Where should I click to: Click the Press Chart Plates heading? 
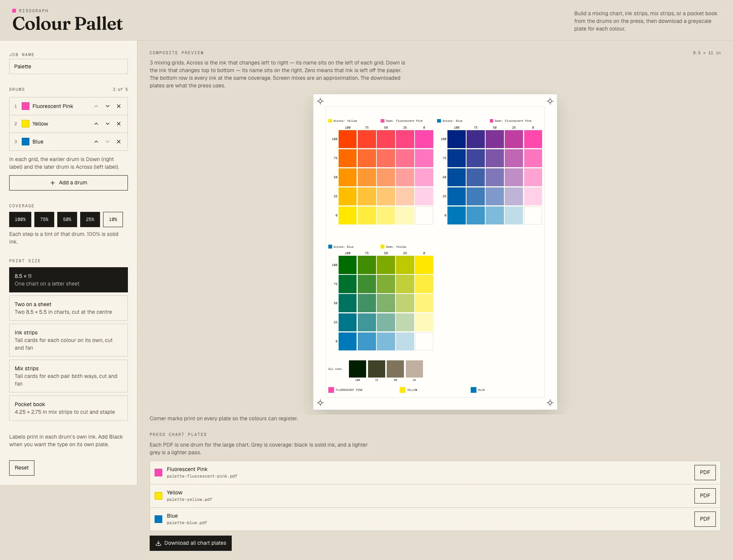coord(178,435)
